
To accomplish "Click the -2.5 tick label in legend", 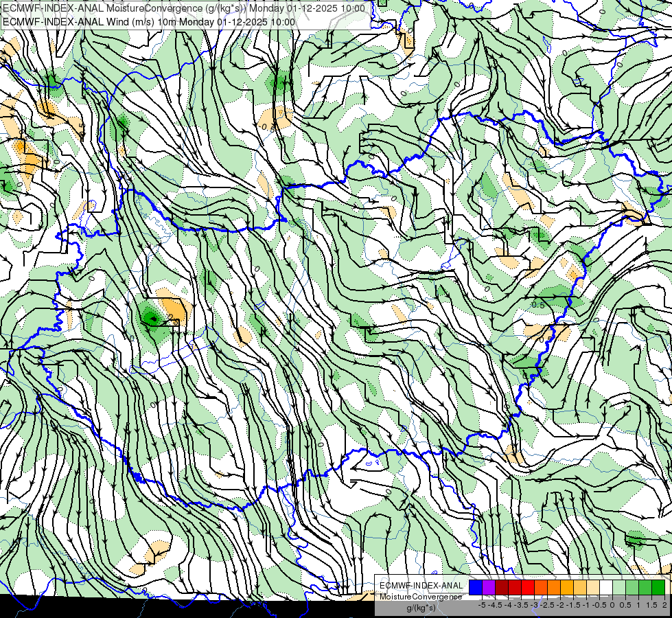I will pos(547,605).
